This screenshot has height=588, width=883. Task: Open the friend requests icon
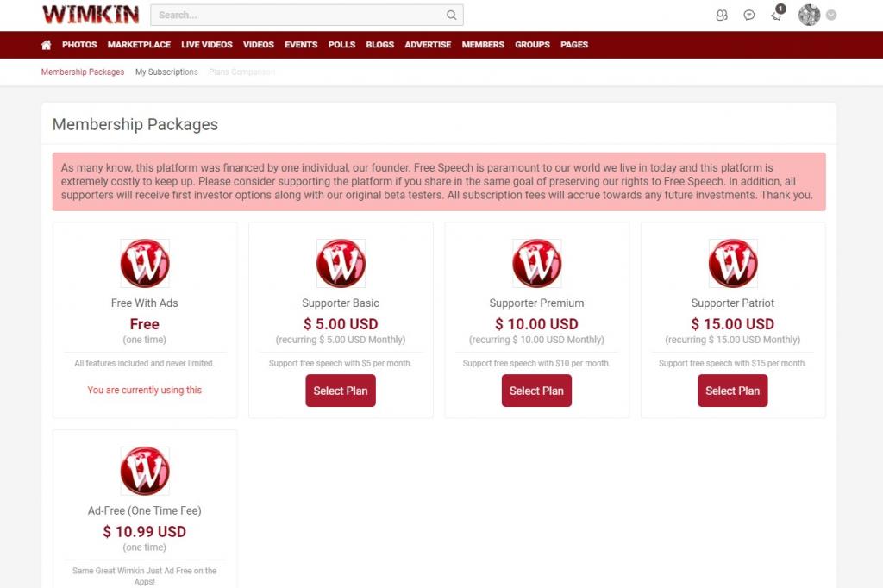pyautogui.click(x=722, y=15)
